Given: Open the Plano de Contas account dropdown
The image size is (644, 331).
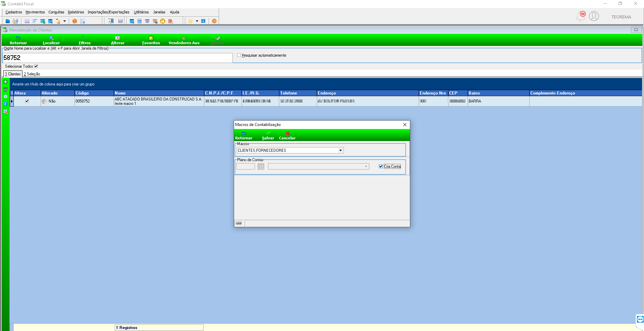Looking at the screenshot, I should [366, 167].
